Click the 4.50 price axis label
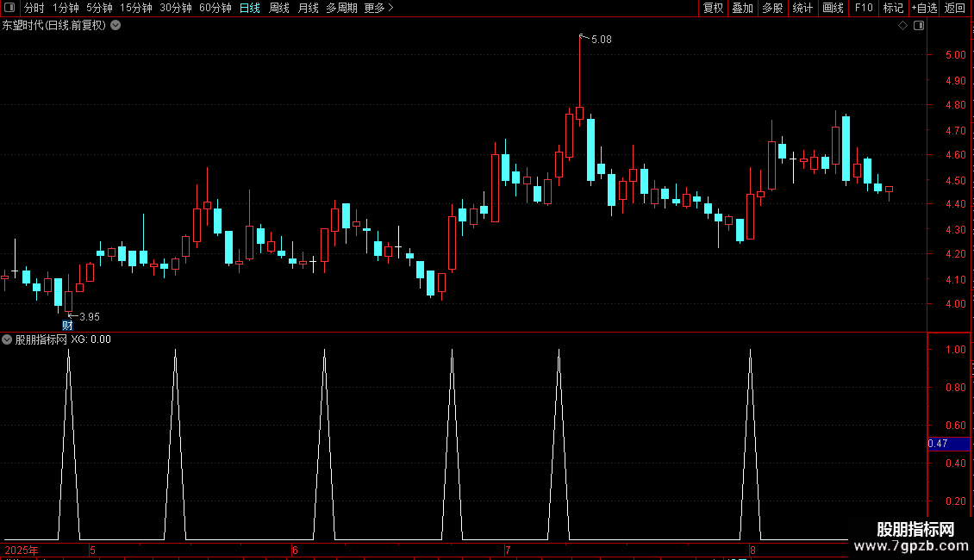This screenshot has height=560, width=974. tap(956, 181)
